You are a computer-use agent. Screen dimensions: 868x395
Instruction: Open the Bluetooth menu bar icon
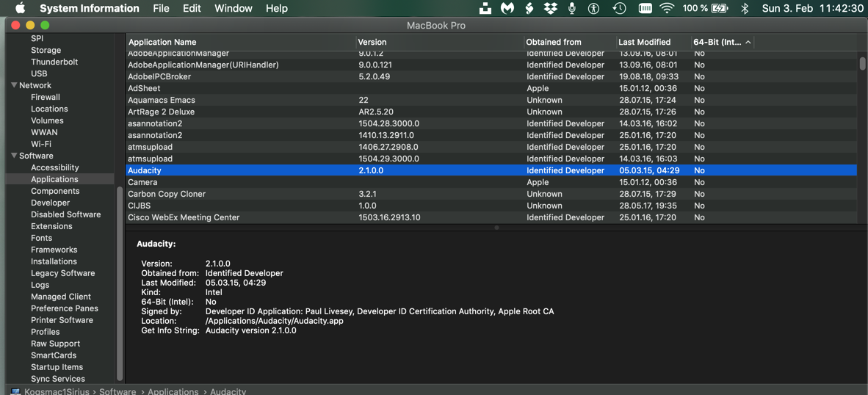(745, 8)
